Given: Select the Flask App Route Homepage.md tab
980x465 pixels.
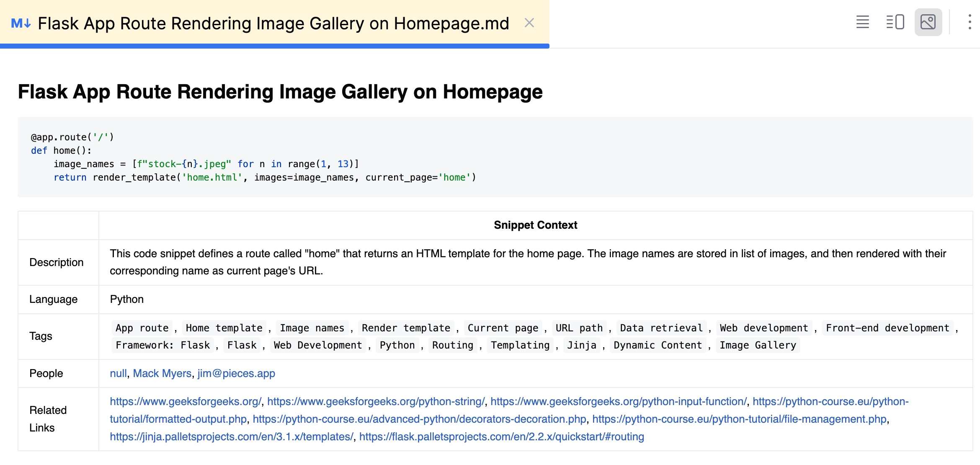Looking at the screenshot, I should pyautogui.click(x=272, y=23).
